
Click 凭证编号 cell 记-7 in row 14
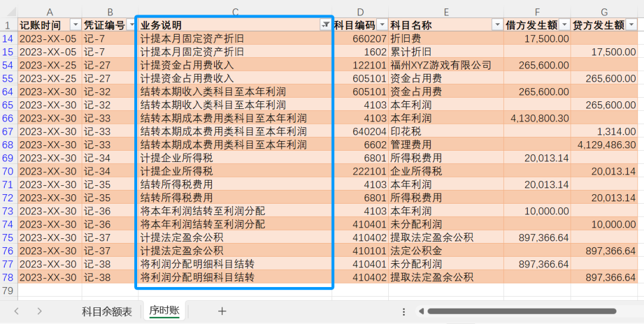[x=110, y=39]
